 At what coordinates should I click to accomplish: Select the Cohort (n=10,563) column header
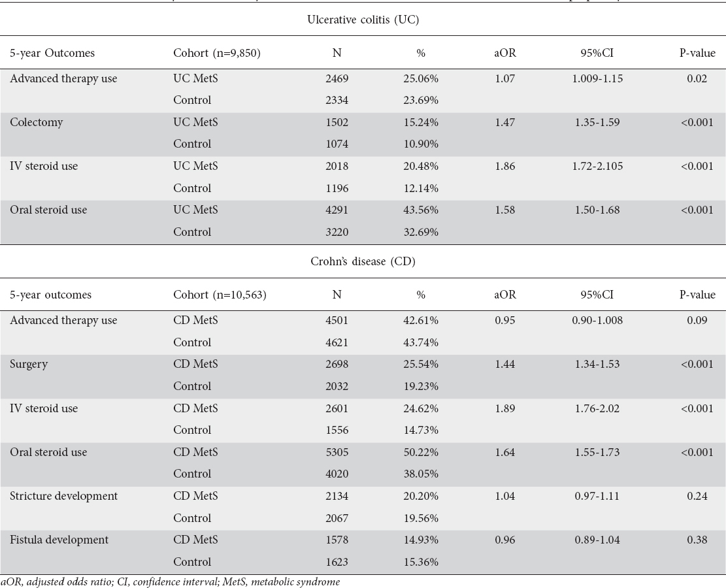click(x=220, y=295)
